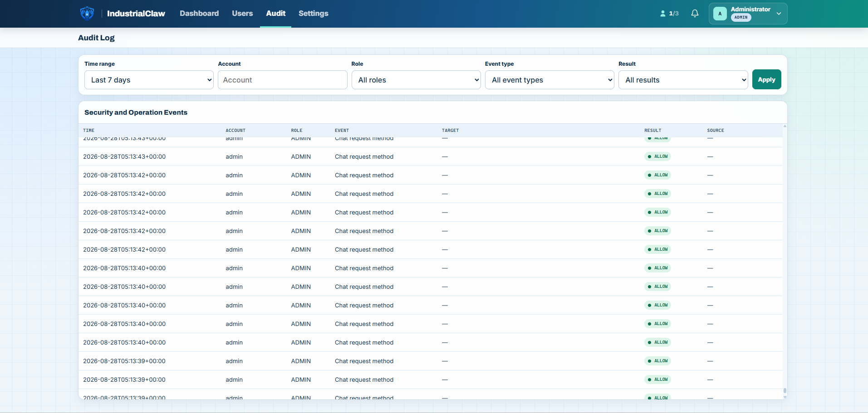Click the SOURCE column header
The height and width of the screenshot is (413, 868).
point(716,131)
